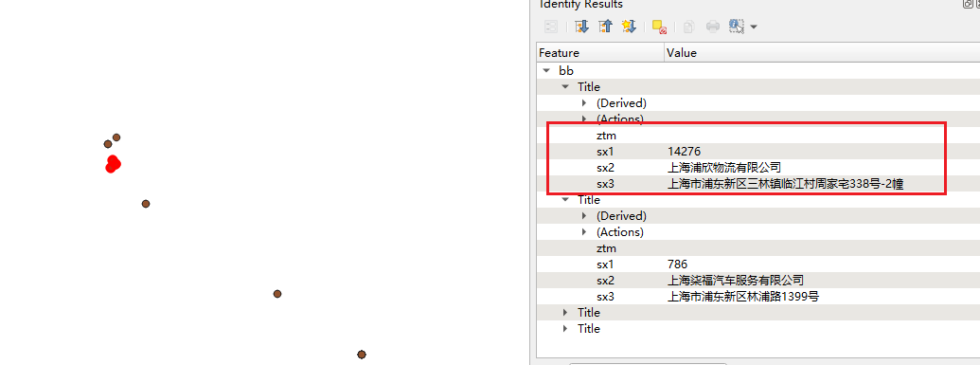The height and width of the screenshot is (365, 980).
Task: Select the address 上海市浦东新区林浦路1399号
Action: (x=743, y=296)
